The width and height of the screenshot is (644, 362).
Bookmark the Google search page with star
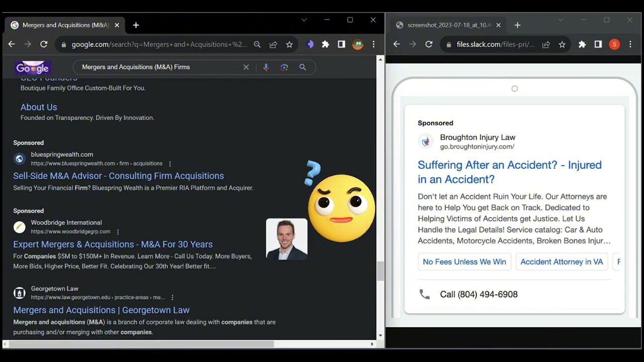pyautogui.click(x=289, y=44)
